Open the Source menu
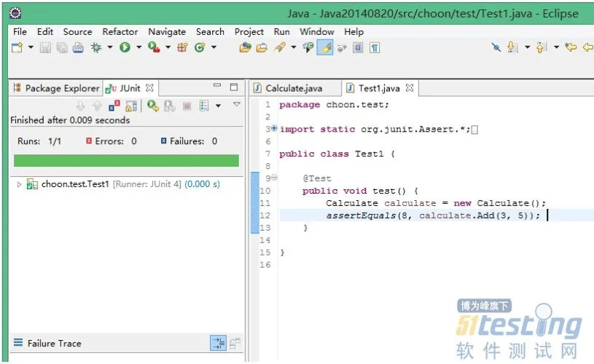 coord(77,32)
